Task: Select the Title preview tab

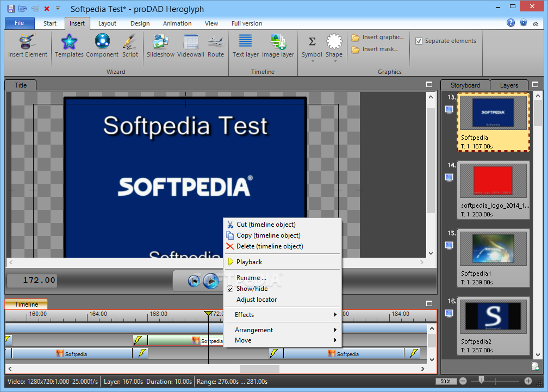Action: click(x=21, y=85)
